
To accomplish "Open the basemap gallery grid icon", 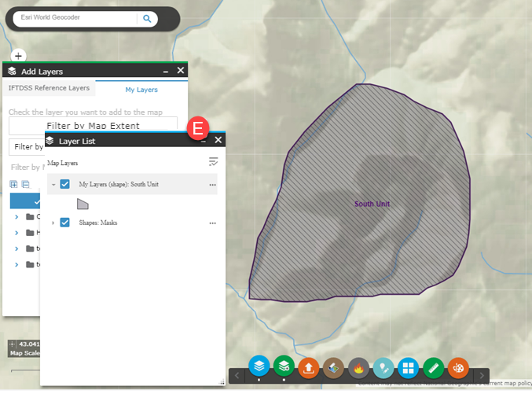I will [408, 368].
